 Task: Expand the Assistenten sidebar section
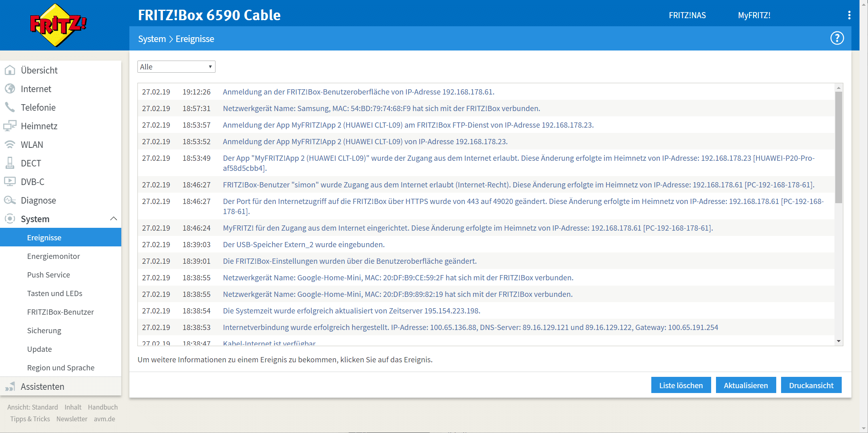click(42, 387)
